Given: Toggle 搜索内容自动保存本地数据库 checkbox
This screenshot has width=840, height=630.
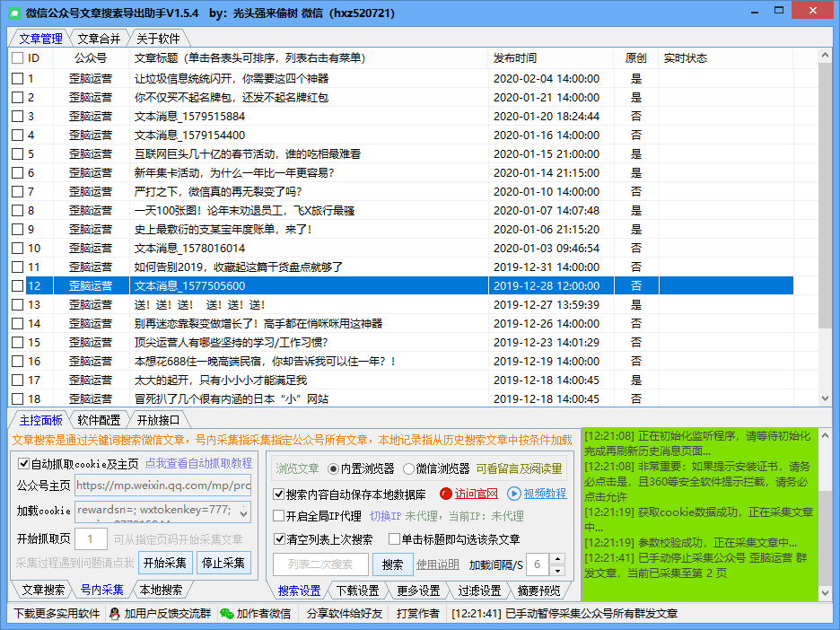Looking at the screenshot, I should pyautogui.click(x=278, y=494).
